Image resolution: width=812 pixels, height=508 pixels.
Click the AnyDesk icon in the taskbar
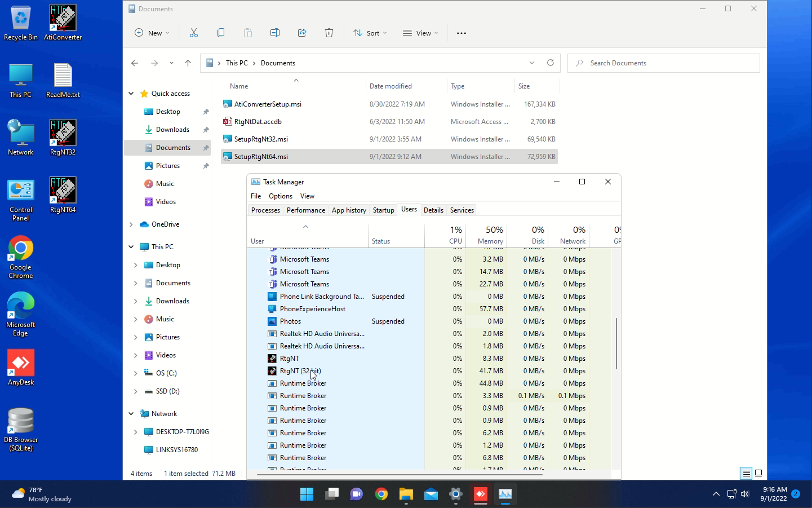[481, 494]
